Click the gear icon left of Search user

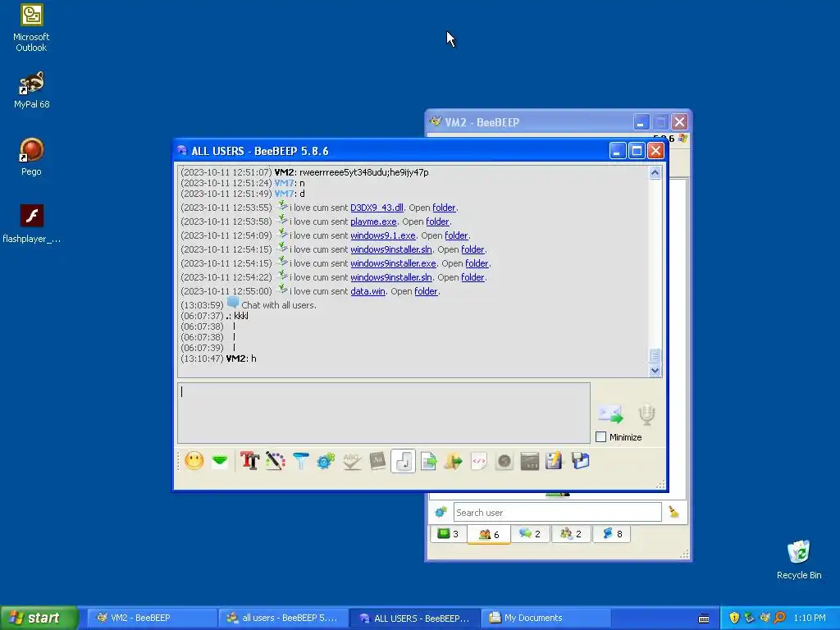(x=441, y=513)
